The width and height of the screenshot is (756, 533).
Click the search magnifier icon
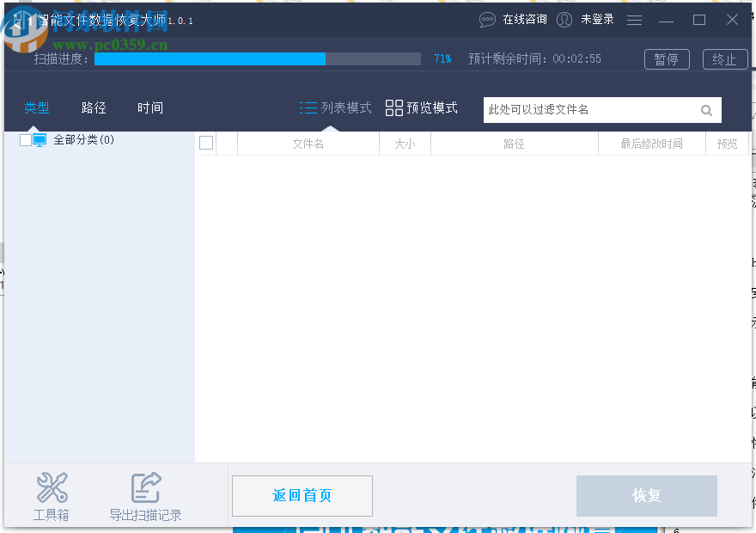pos(706,110)
